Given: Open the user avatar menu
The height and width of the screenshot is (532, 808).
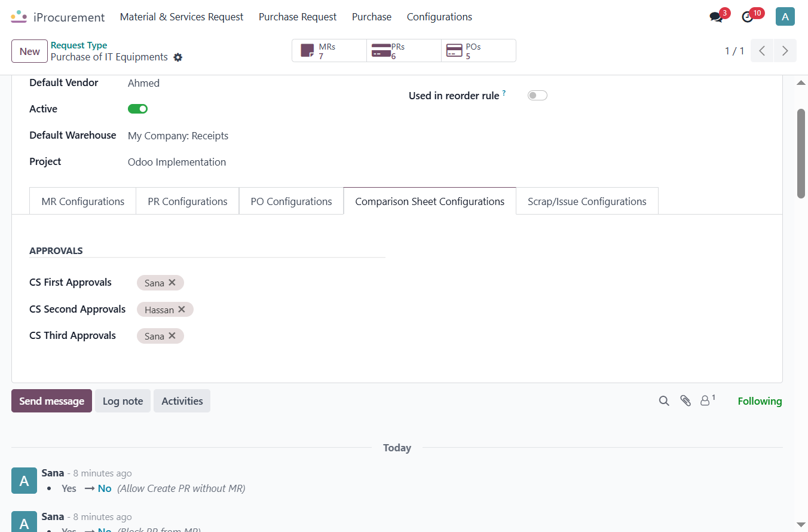Looking at the screenshot, I should pyautogui.click(x=785, y=16).
